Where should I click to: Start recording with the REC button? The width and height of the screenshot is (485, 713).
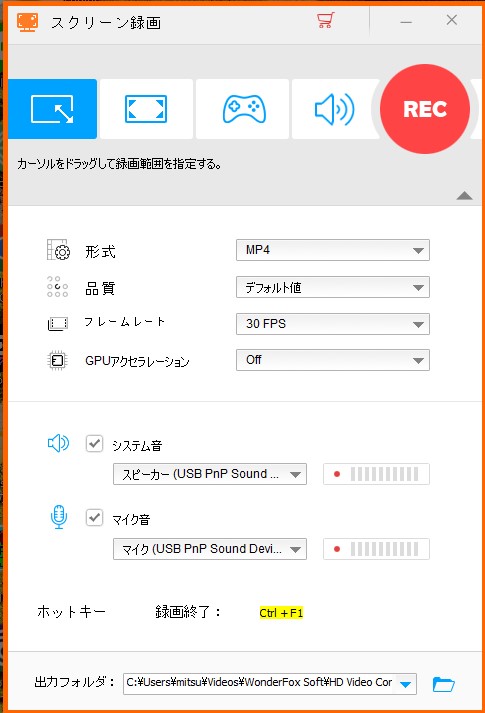pos(425,109)
